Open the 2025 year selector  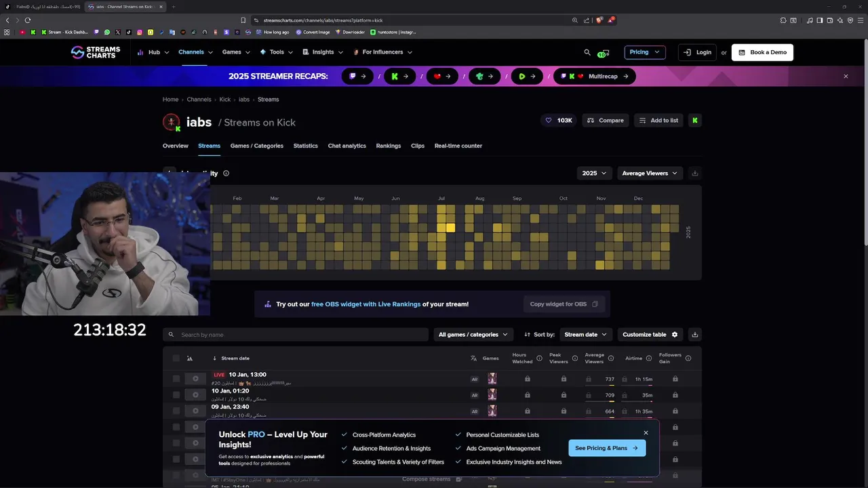(x=594, y=174)
